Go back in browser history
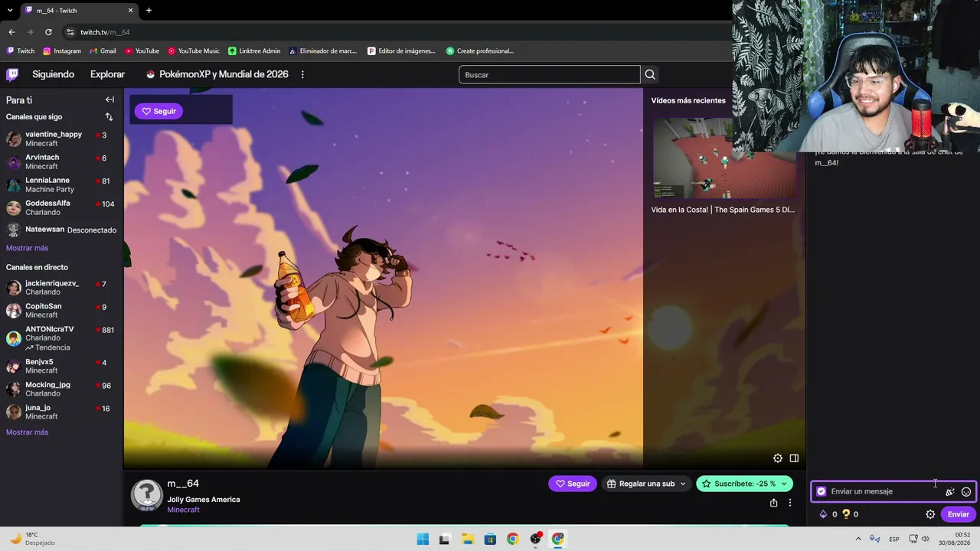Viewport: 980px width, 551px height. tap(11, 32)
